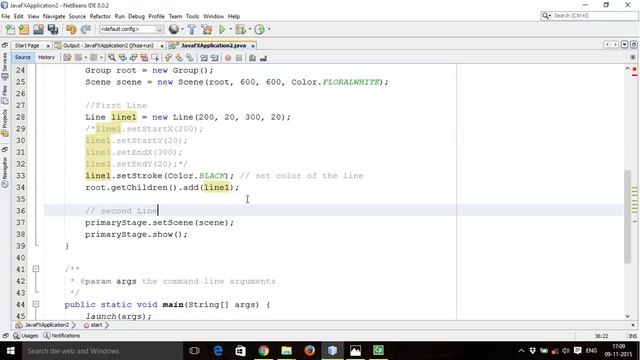Click the New Project toolbar icon
Image resolution: width=640 pixels, height=360 pixels.
pos(24,29)
